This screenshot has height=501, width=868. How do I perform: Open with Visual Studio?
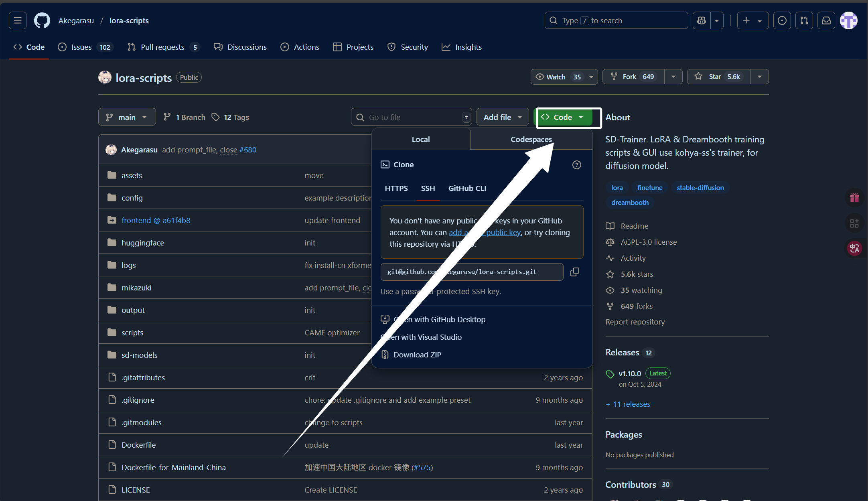pyautogui.click(x=421, y=337)
